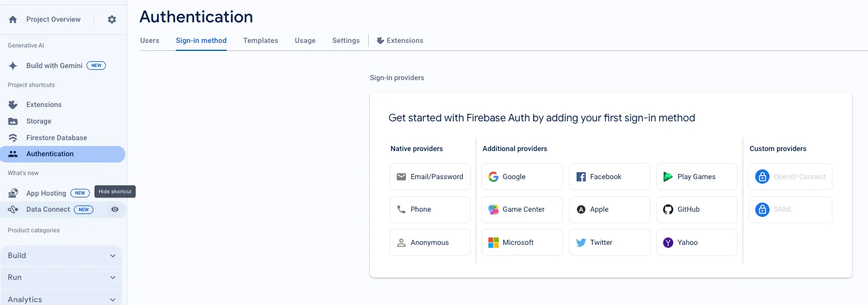Open the Data Connect label
Image resolution: width=868 pixels, height=305 pixels.
coord(48,209)
